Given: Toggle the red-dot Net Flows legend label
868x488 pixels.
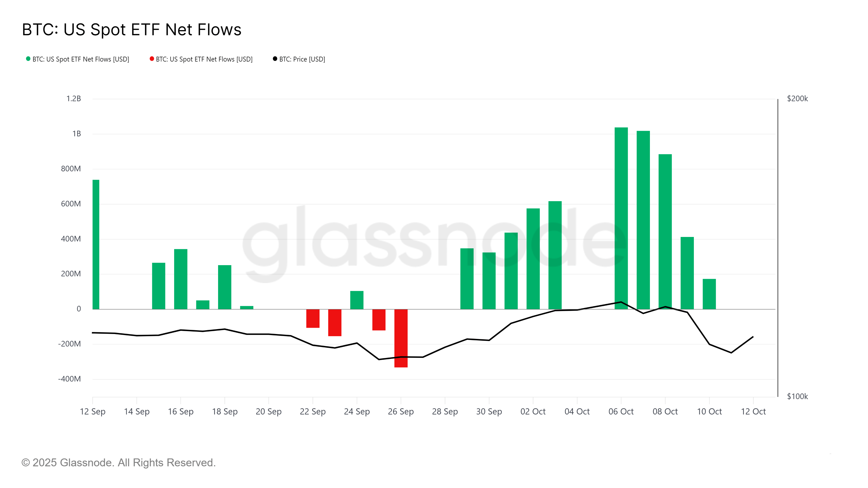Looking at the screenshot, I should 204,59.
